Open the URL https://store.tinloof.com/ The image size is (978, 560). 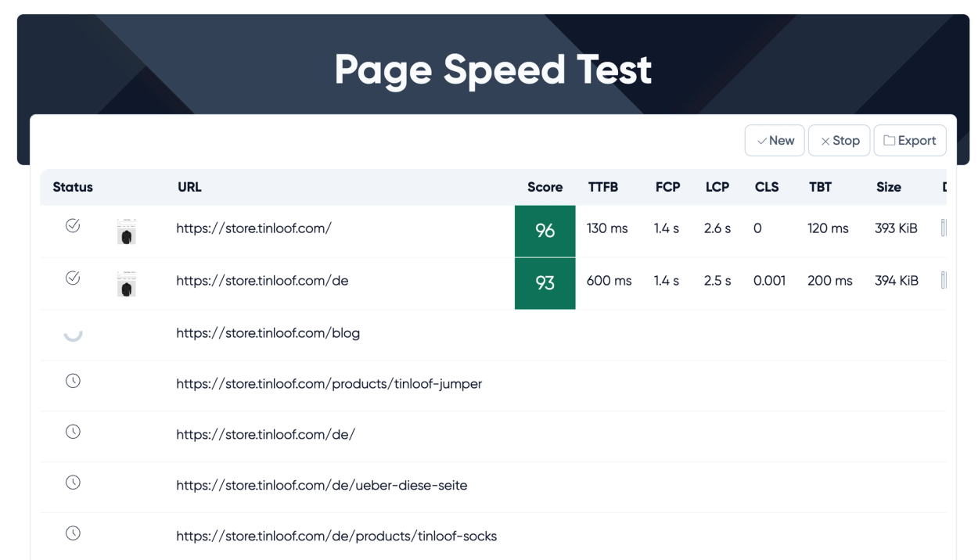point(251,228)
